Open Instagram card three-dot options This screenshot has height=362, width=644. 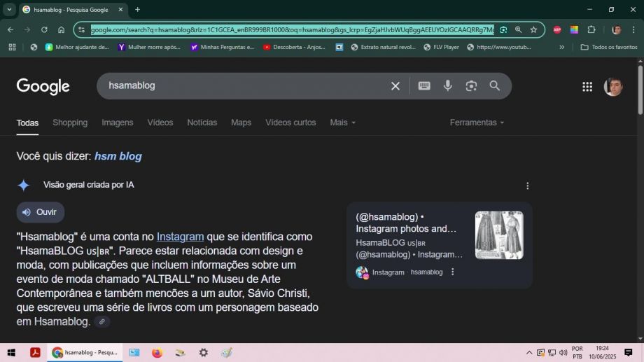453,272
